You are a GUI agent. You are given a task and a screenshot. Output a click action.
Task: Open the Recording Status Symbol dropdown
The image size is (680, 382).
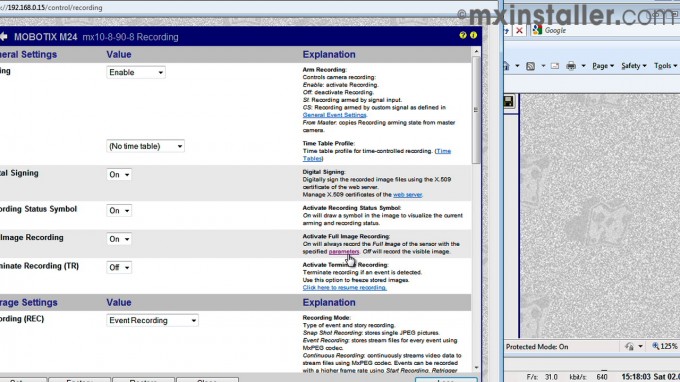coord(119,210)
